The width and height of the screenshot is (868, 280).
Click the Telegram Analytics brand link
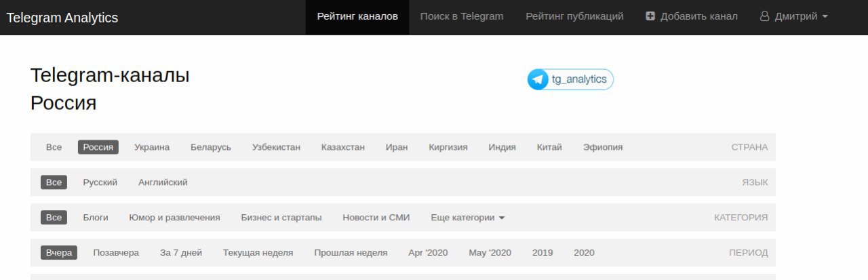coord(62,18)
